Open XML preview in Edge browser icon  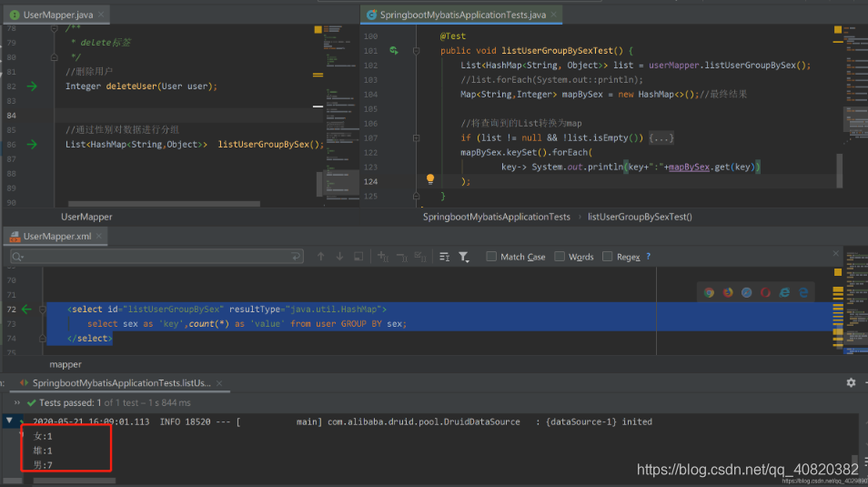[x=803, y=292]
